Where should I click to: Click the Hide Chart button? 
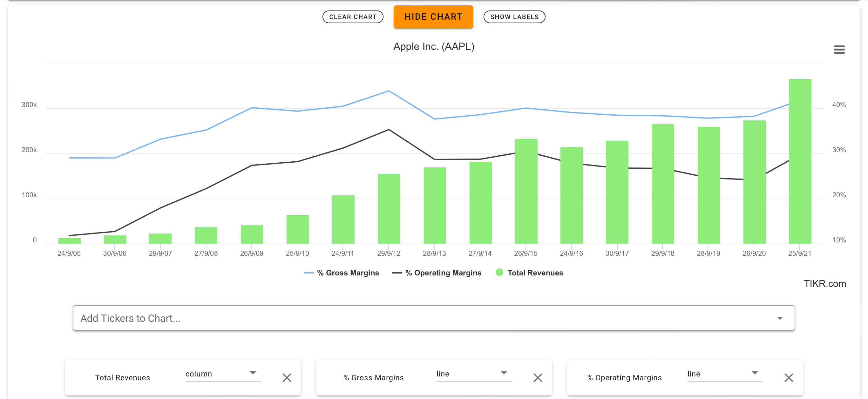[x=433, y=17]
